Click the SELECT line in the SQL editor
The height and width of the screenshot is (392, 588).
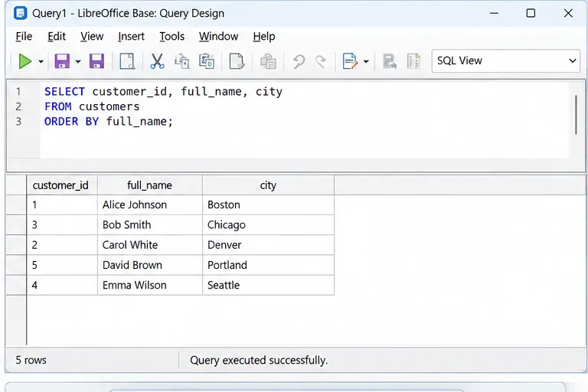(x=163, y=92)
